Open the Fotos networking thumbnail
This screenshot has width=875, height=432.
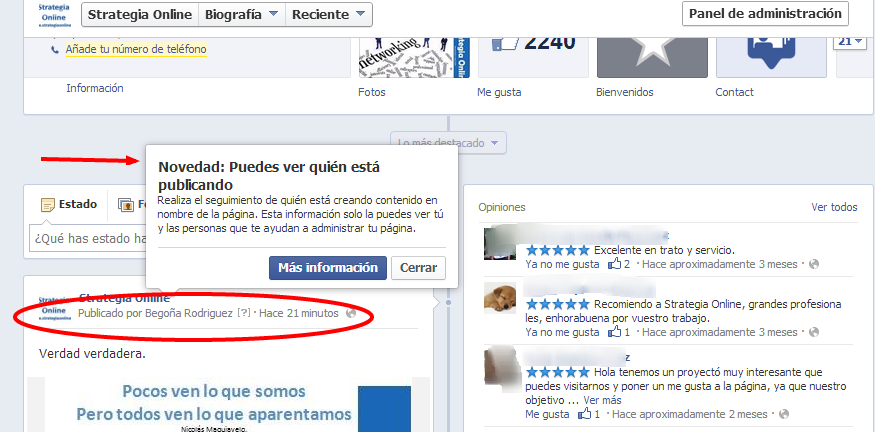414,57
